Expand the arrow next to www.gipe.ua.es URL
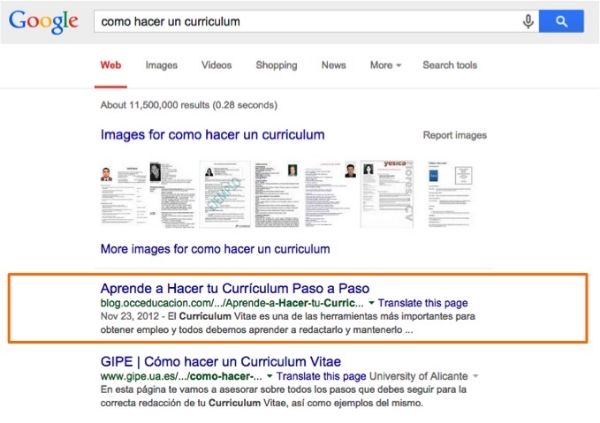The height and width of the screenshot is (423, 600). tap(269, 376)
